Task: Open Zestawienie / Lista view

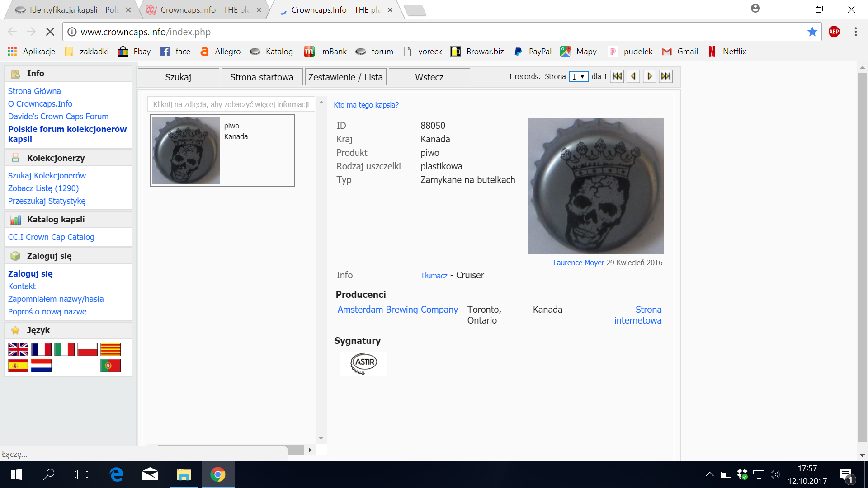Action: point(345,77)
